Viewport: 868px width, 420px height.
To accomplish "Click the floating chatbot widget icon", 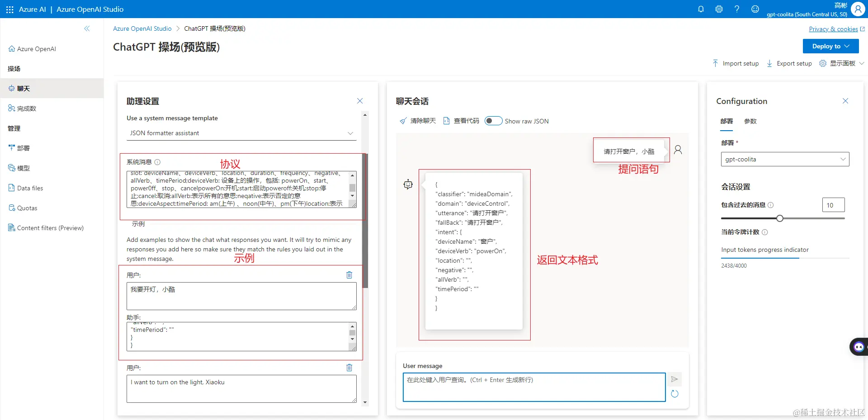I will tap(859, 347).
